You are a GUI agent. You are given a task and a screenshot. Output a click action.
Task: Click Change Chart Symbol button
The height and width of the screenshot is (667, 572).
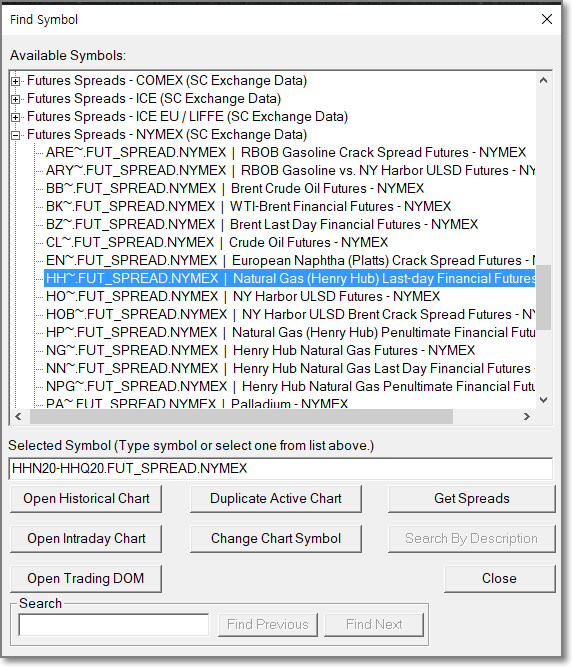[x=276, y=539]
